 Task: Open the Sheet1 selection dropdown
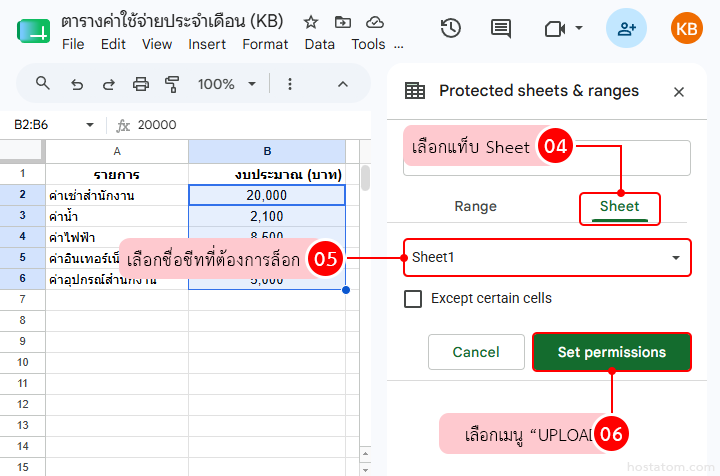[547, 258]
